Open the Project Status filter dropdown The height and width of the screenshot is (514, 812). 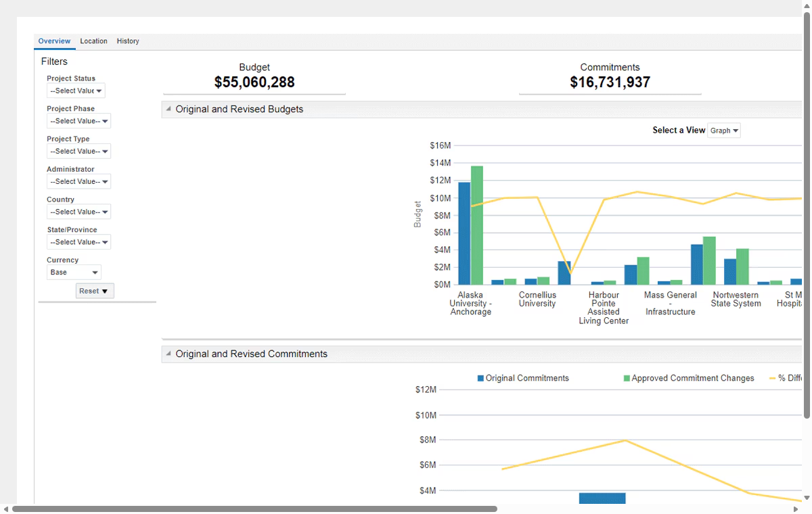[x=76, y=91]
